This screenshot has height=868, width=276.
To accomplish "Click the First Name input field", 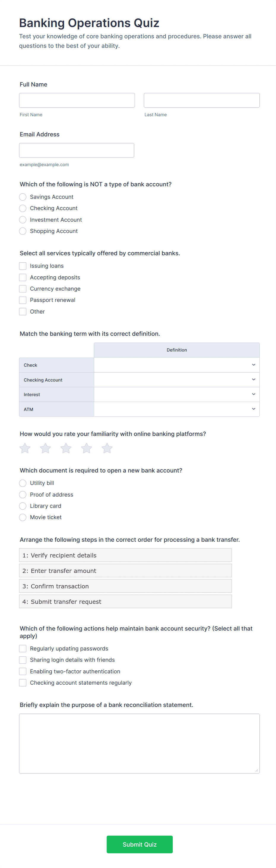I will tap(77, 100).
